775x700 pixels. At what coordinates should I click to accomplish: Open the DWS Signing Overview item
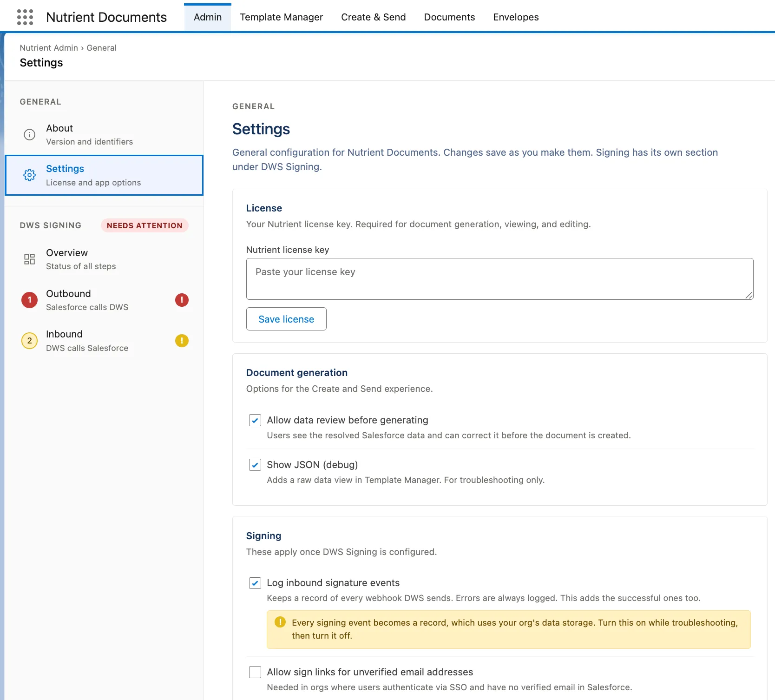coord(104,259)
